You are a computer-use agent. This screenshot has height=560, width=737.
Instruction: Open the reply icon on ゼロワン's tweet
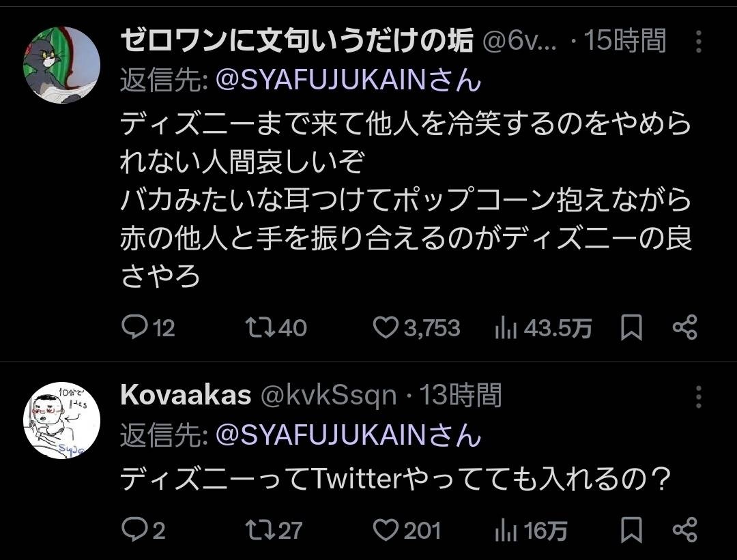[x=135, y=327]
